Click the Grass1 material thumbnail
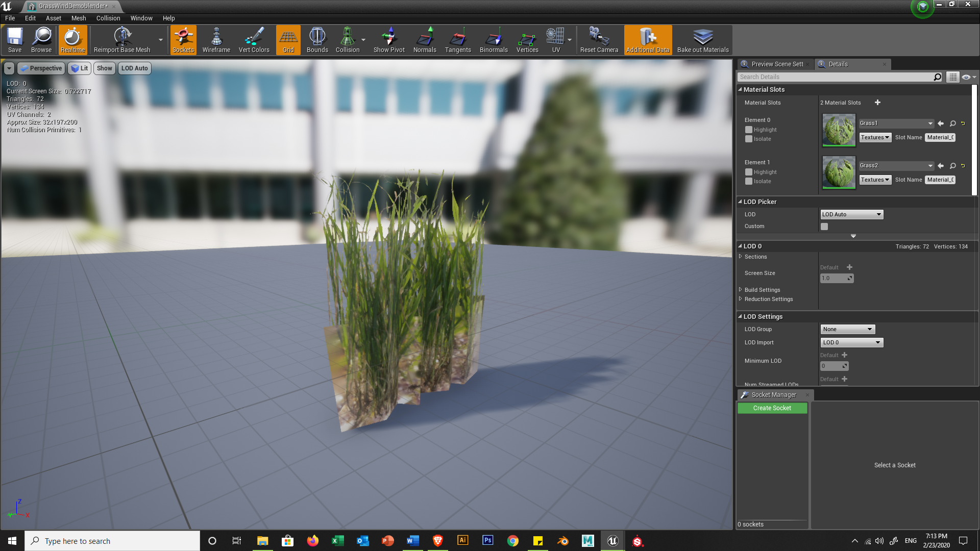The image size is (980, 551). point(839,130)
